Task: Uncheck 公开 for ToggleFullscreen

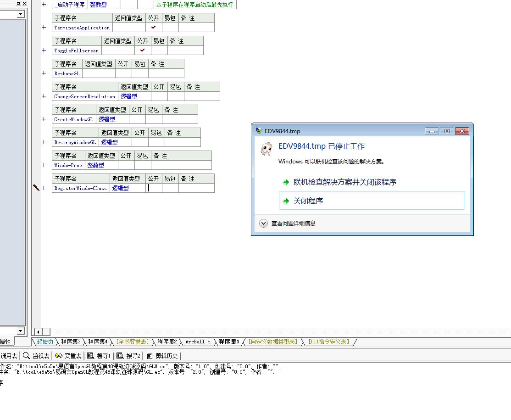Action: (x=143, y=50)
